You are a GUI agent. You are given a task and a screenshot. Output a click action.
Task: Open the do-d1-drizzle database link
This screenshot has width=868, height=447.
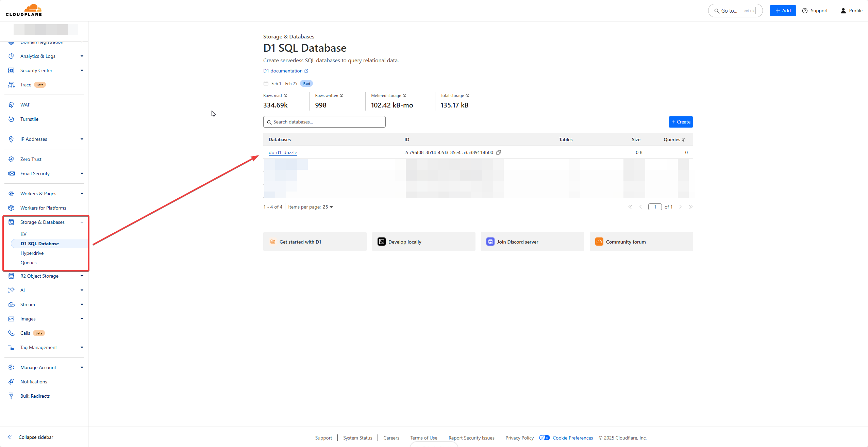283,152
